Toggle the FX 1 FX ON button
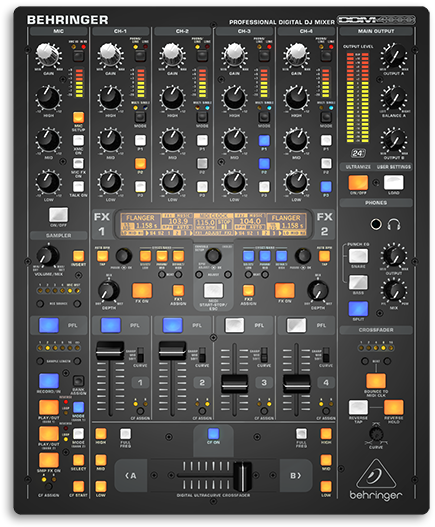Screen dimensions: 435x527 coord(142,290)
